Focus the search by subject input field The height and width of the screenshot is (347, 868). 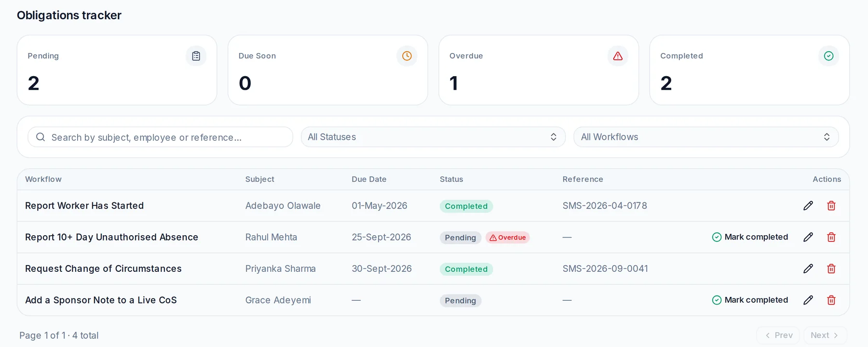(x=160, y=137)
